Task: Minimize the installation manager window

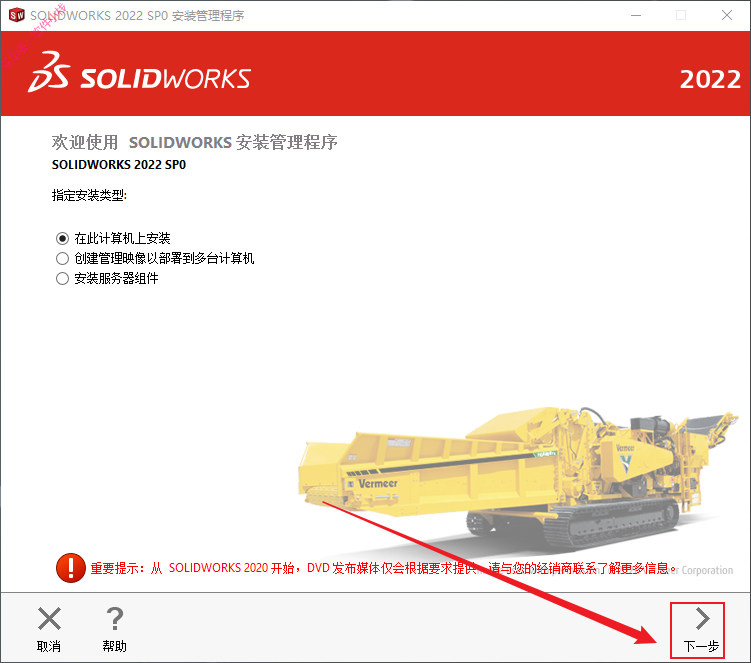Action: pos(636,15)
